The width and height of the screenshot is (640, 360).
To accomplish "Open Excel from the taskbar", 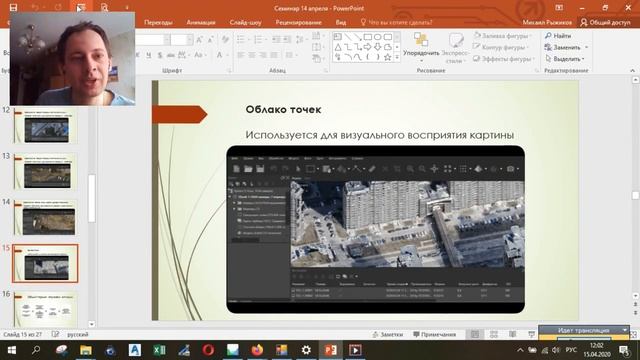I will tap(159, 350).
